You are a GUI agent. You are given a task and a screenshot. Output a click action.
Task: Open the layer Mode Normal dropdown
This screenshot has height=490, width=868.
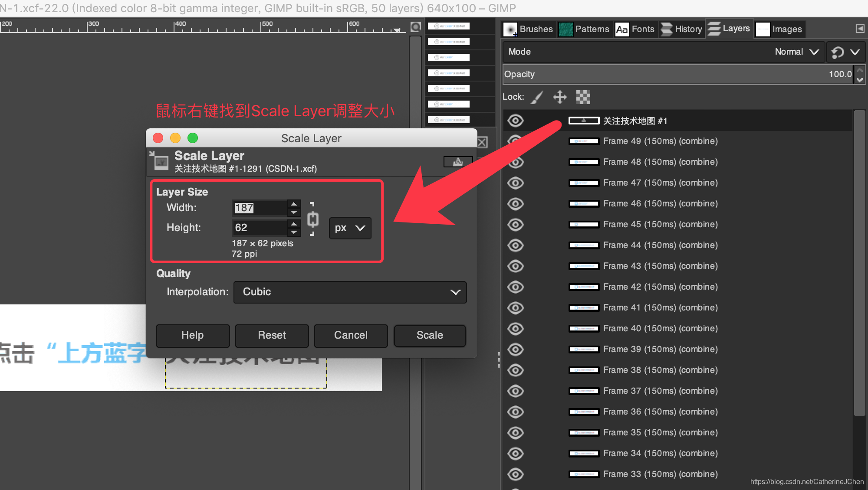coord(796,52)
